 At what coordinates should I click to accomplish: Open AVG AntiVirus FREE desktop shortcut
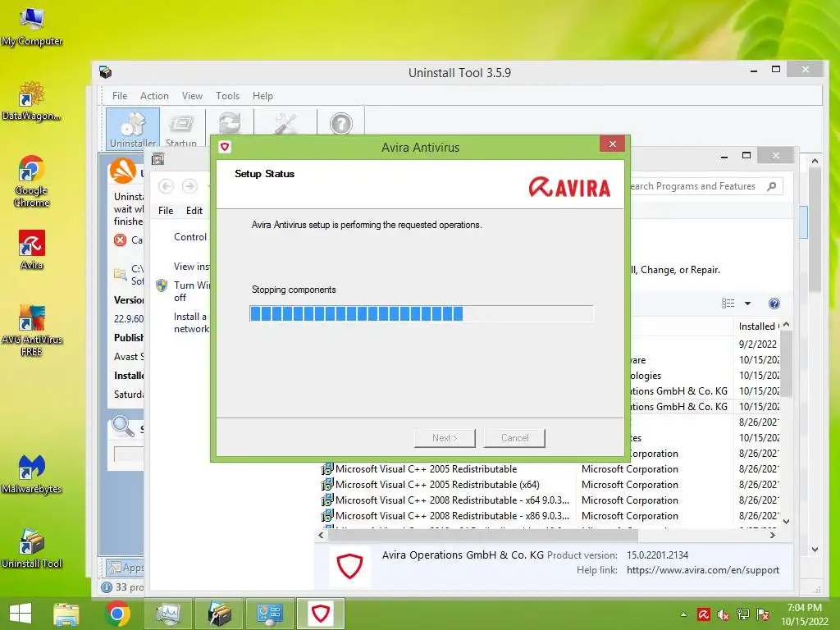[x=32, y=330]
